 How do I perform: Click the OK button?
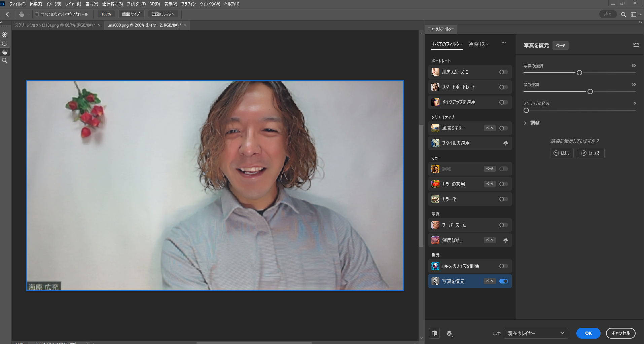[588, 333]
